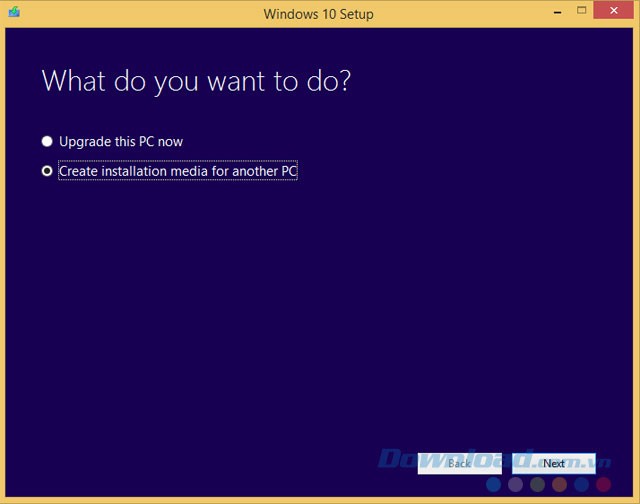This screenshot has height=504, width=640.
Task: Minimize the Windows 10 Setup window
Action: click(x=558, y=12)
